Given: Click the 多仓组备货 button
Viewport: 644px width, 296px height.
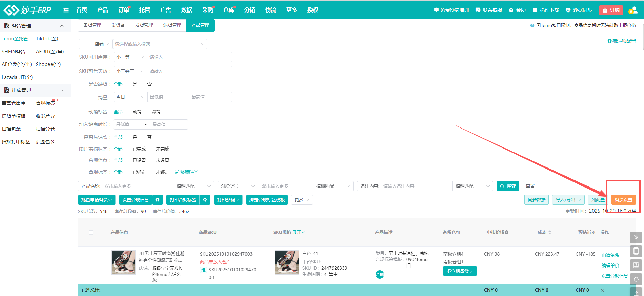Looking at the screenshot, I should point(460,271).
